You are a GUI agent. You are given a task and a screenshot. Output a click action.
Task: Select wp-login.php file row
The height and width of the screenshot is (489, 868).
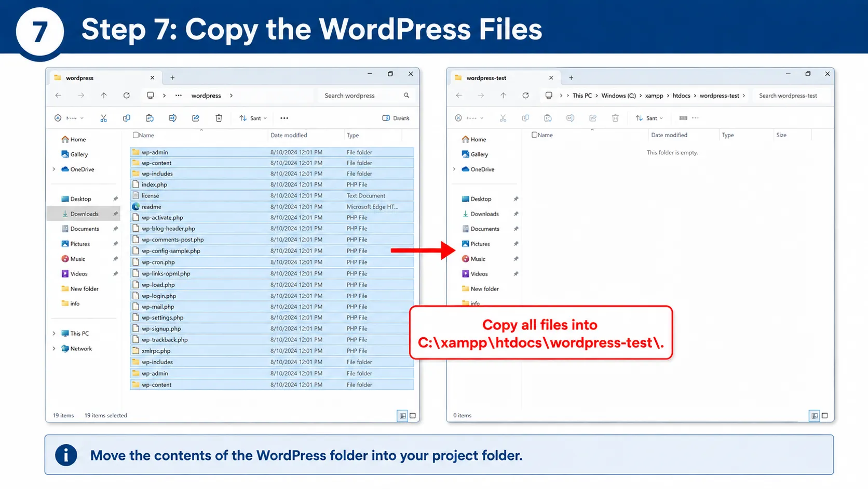click(272, 296)
